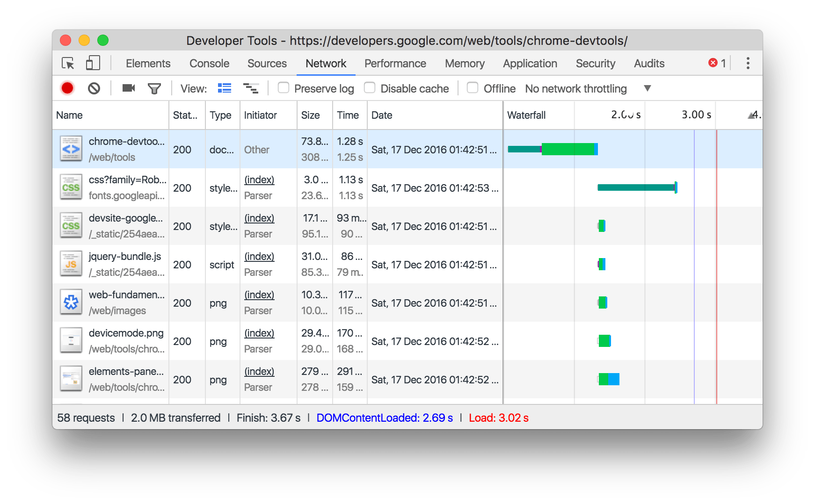This screenshot has width=815, height=504.
Task: Toggle the device toolbar
Action: point(92,63)
